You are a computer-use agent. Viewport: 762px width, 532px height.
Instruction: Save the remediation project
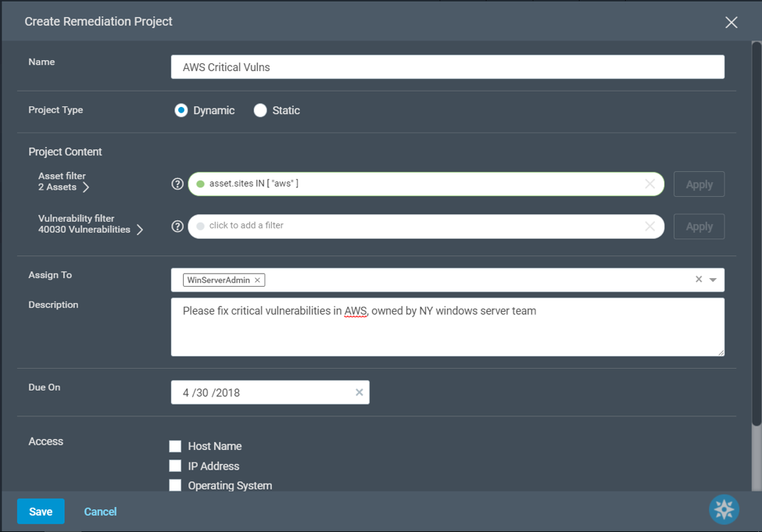(41, 511)
